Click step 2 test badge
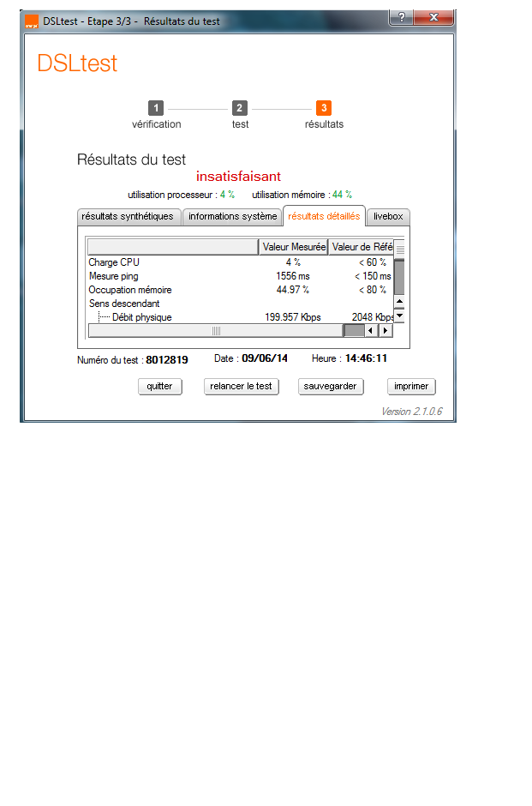Image resolution: width=532 pixels, height=806 pixels. click(239, 108)
